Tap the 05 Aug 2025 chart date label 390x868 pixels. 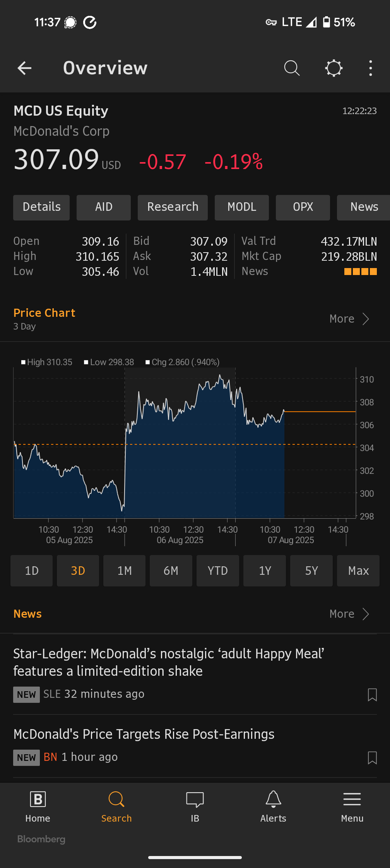(x=69, y=540)
